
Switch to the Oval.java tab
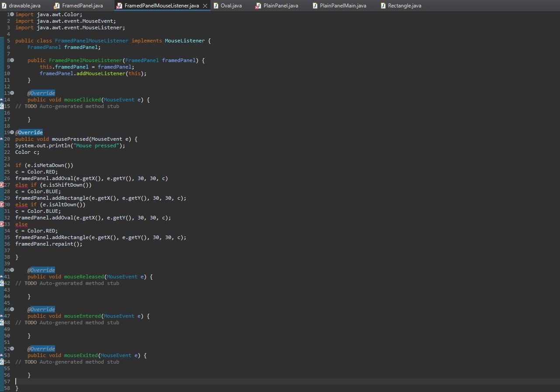pos(231,6)
